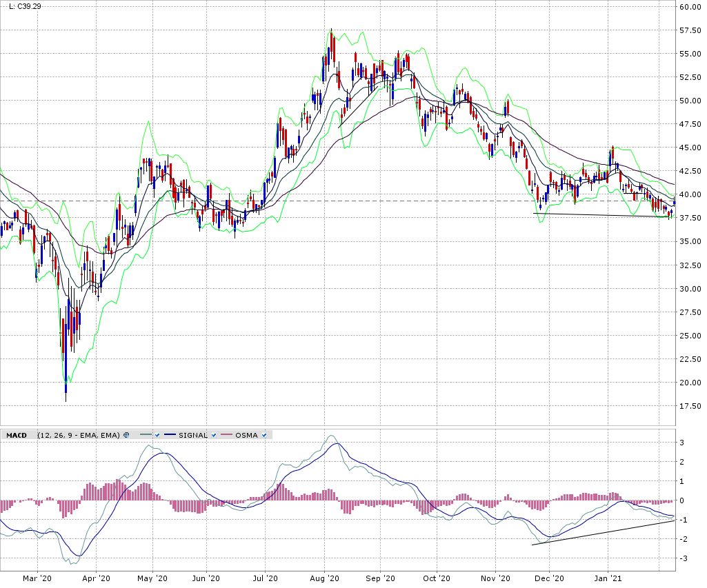
Task: Click the Aug '20 date axis label
Action: click(324, 578)
